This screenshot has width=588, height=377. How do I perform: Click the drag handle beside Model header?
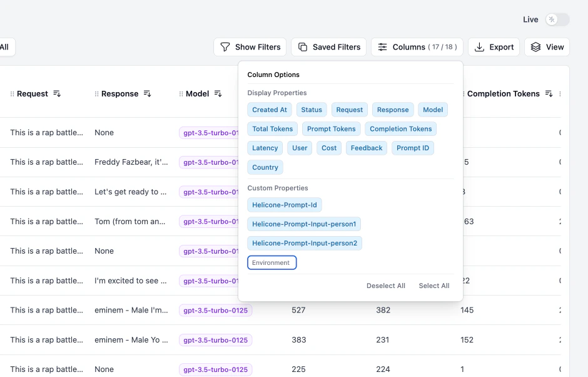(180, 93)
